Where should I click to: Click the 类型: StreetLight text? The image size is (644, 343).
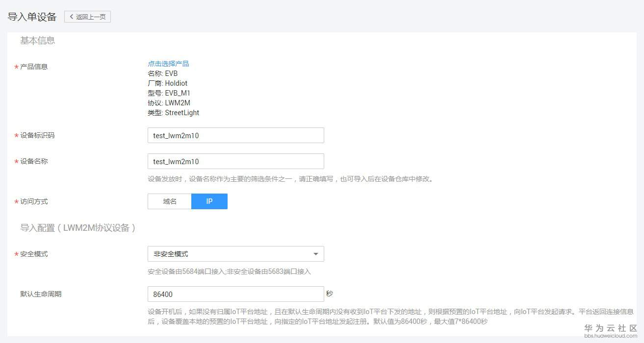click(173, 113)
